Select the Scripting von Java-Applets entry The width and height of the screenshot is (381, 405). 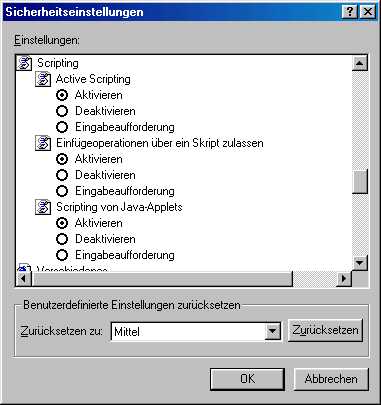[x=119, y=207]
